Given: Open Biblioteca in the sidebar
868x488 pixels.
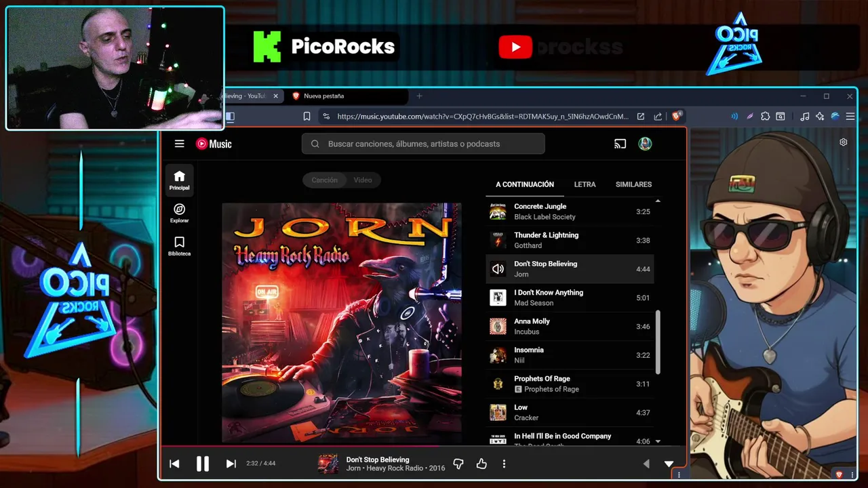Looking at the screenshot, I should click(179, 246).
